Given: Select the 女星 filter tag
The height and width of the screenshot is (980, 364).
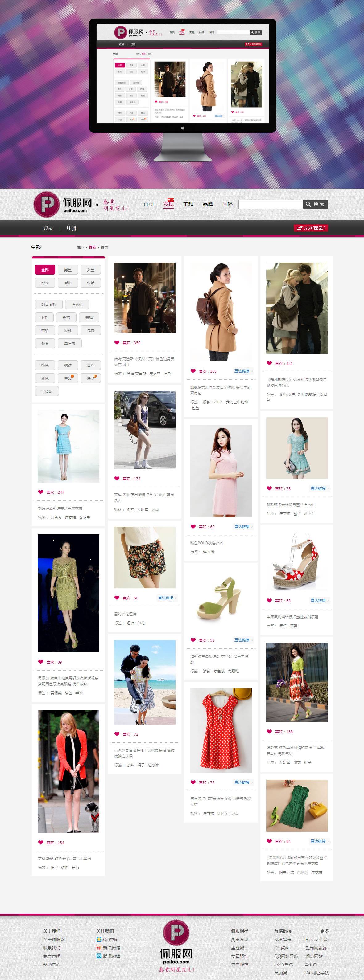Looking at the screenshot, I should (91, 270).
